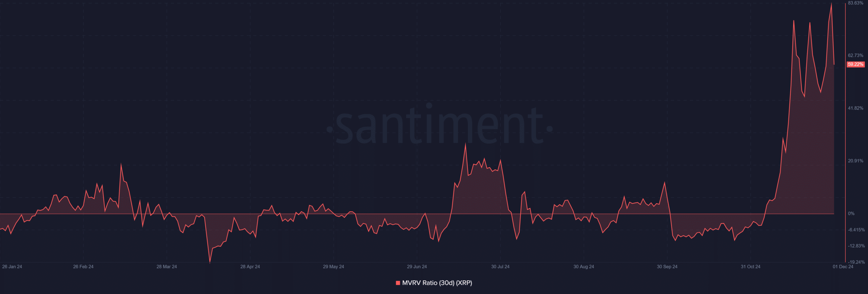Click the 31 Oct 24 date label

[750, 267]
